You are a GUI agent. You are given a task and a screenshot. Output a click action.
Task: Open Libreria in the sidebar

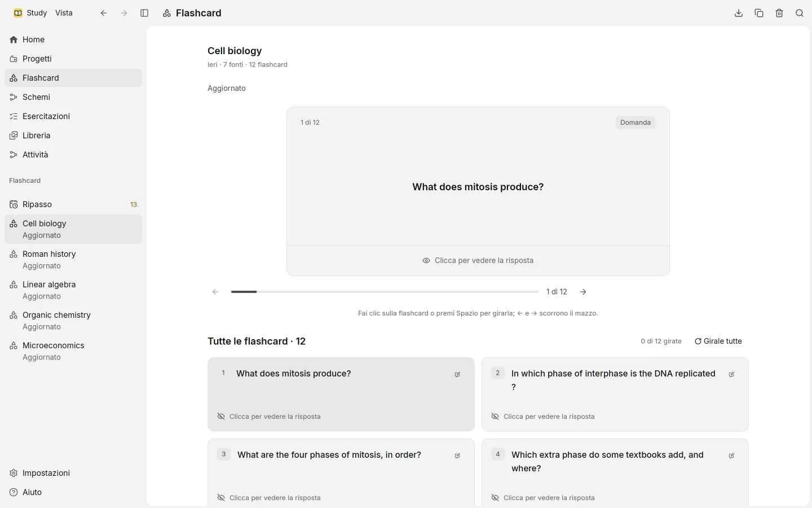pyautogui.click(x=73, y=135)
